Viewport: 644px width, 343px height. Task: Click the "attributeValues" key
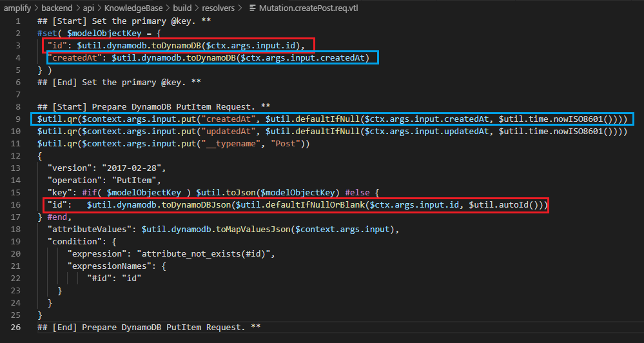pyautogui.click(x=90, y=230)
